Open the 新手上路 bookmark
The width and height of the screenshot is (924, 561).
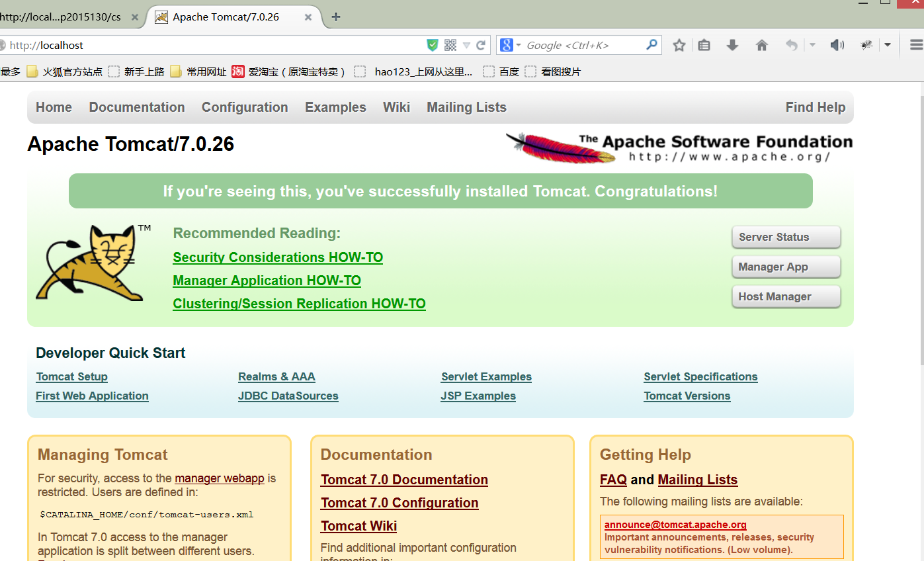[x=136, y=71]
